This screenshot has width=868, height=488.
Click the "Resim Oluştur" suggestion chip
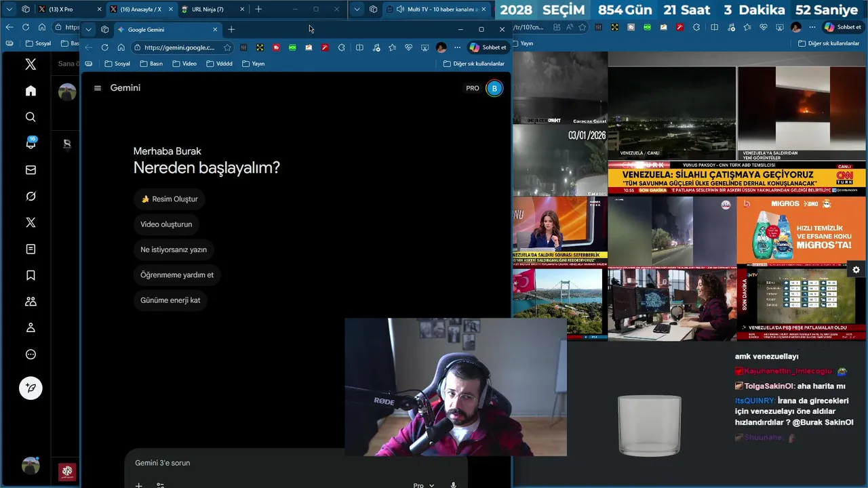170,199
